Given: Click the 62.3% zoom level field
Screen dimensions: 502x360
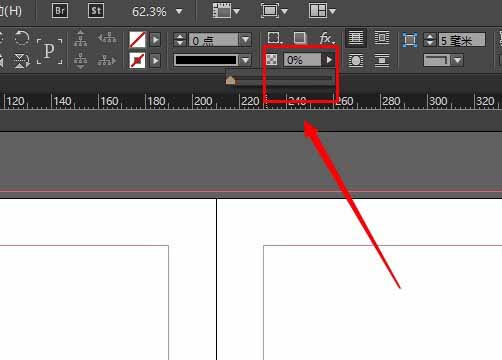Looking at the screenshot, I should (x=149, y=12).
